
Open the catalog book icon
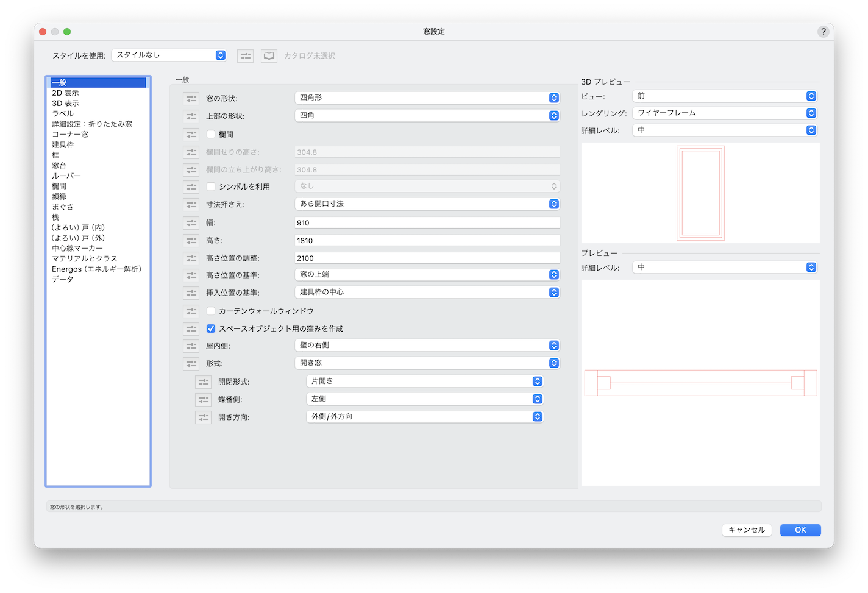pos(269,55)
